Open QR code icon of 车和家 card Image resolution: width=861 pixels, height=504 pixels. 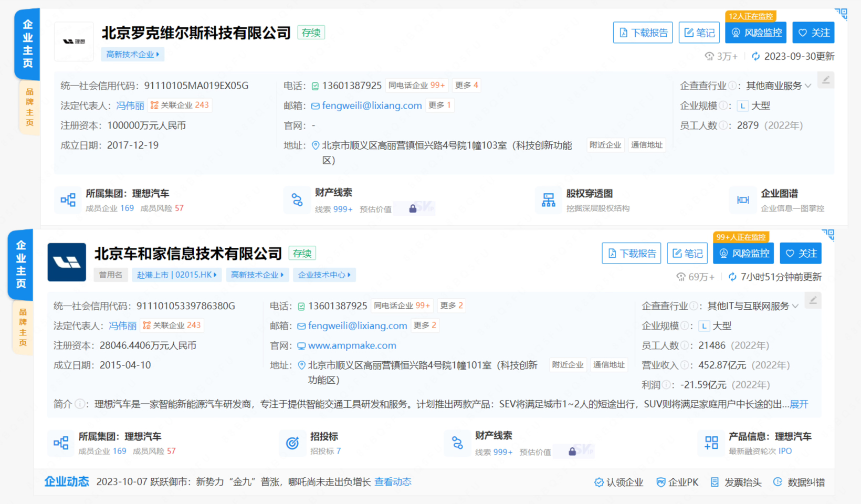[828, 235]
